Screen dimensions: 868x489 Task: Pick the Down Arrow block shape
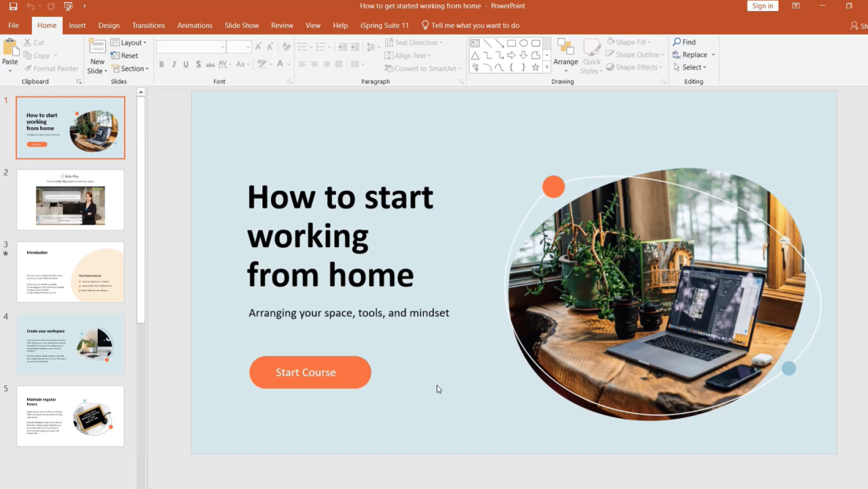[523, 56]
